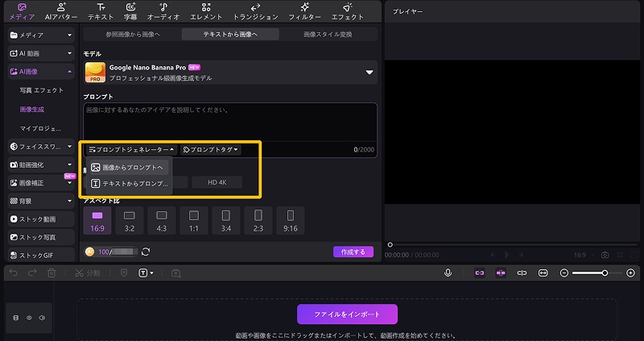This screenshot has width=644, height=341.
Task: Open マイプロジェ... in the sidebar
Action: pos(41,129)
